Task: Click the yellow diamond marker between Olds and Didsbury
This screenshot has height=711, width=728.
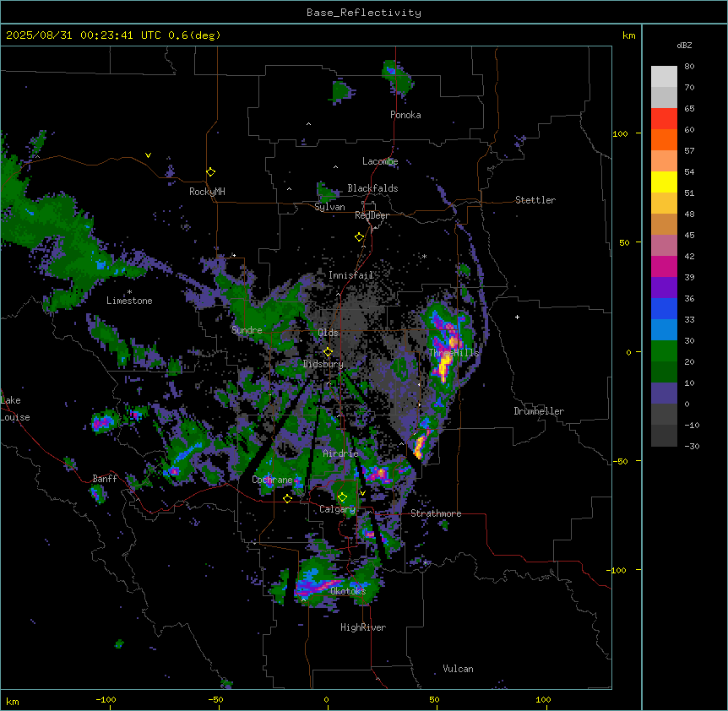Action: point(328,352)
